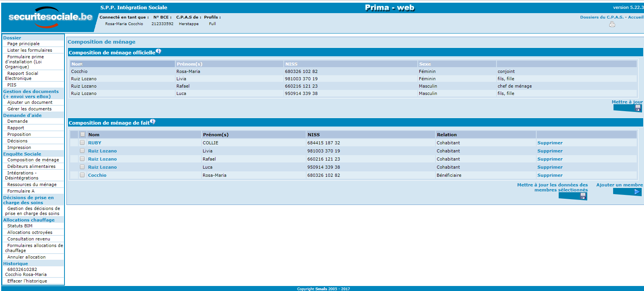Click Ajouter un membre link
Viewport: 644px width, 291px height.
tap(619, 185)
